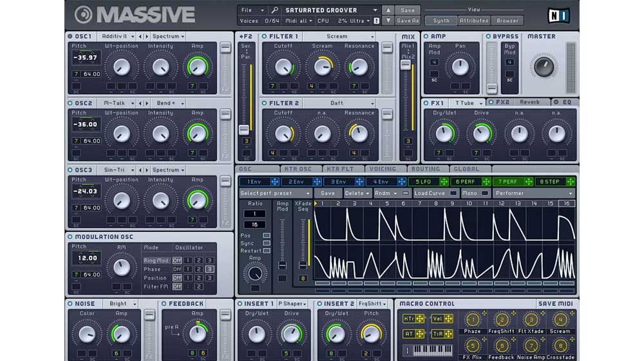Toggle OSC3 power button
The image size is (644, 361).
click(70, 170)
